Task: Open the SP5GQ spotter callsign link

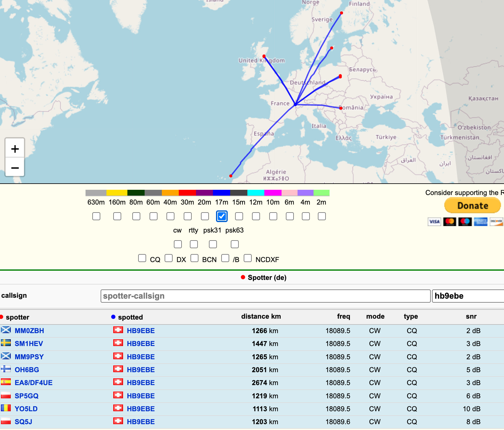Action: [26, 396]
